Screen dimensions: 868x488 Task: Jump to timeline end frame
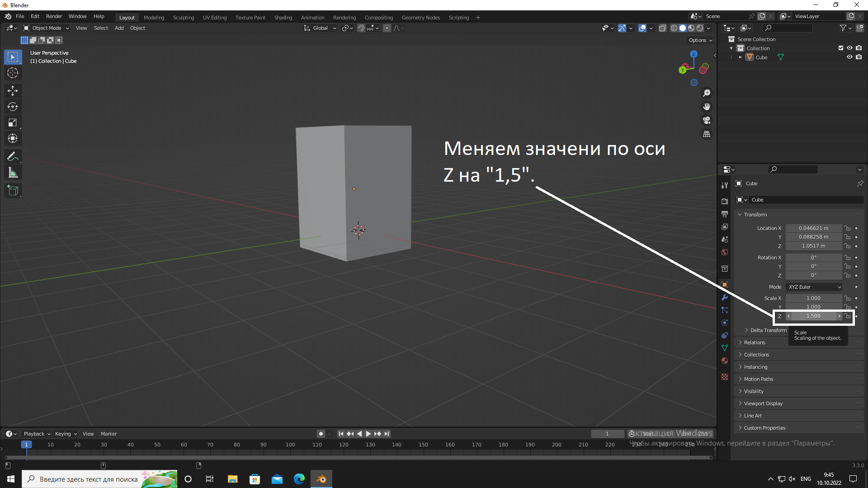point(387,434)
